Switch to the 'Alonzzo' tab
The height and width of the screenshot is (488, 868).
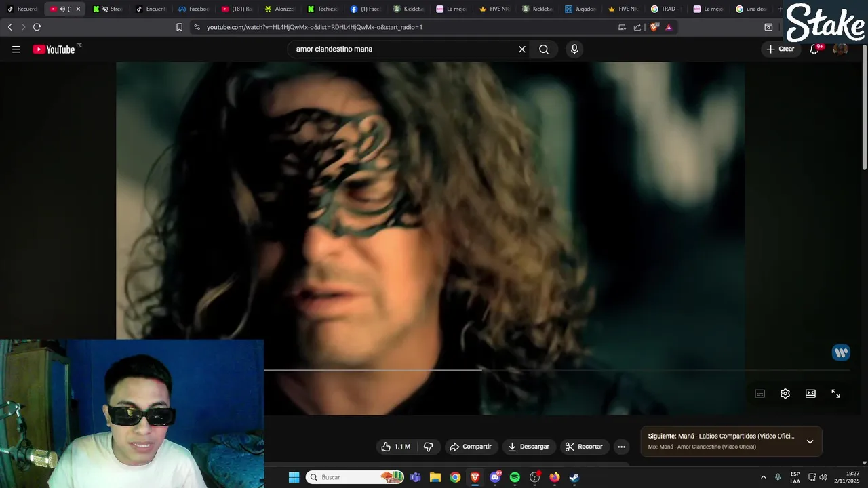pos(279,9)
